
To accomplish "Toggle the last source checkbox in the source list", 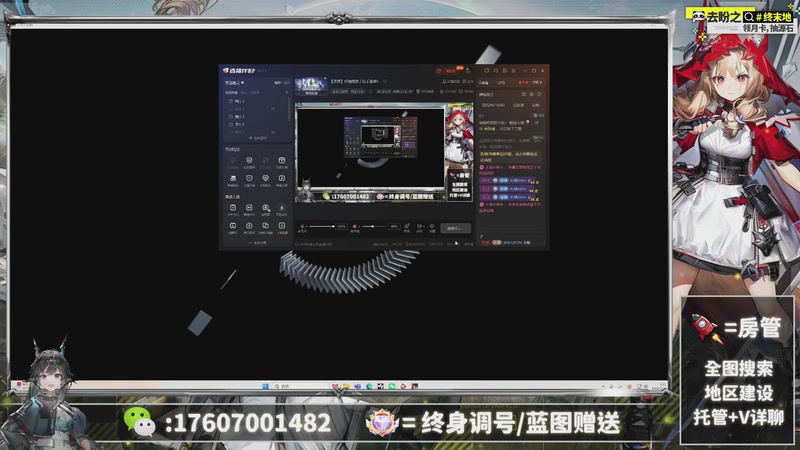I will click(x=231, y=124).
